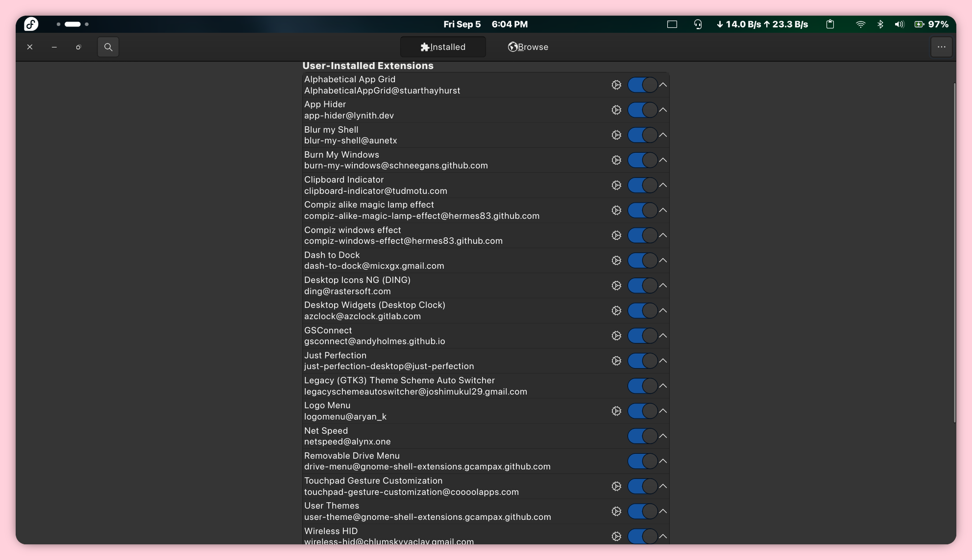
Task: Switch to the Browse tab
Action: [x=528, y=47]
